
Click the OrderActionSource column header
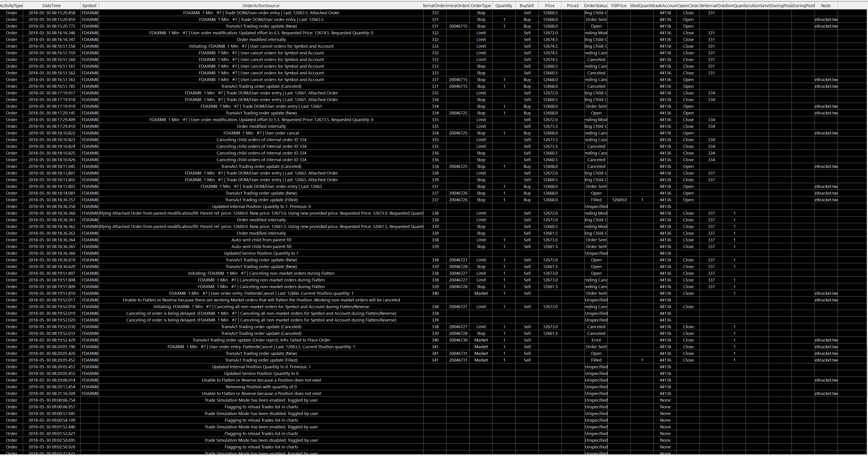tap(261, 6)
